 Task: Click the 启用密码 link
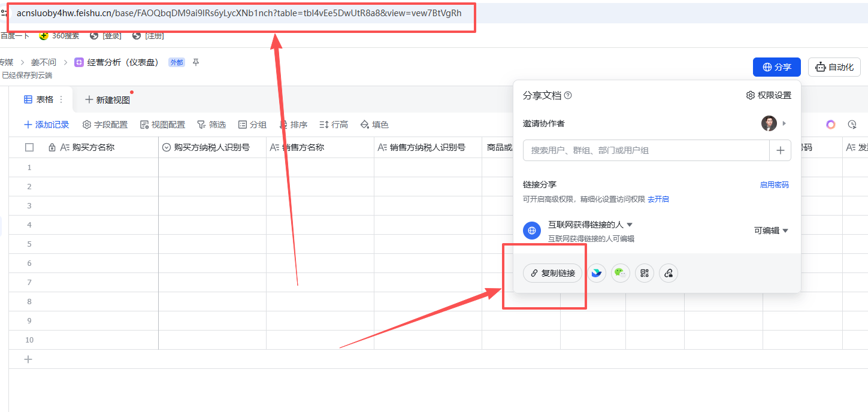click(775, 185)
